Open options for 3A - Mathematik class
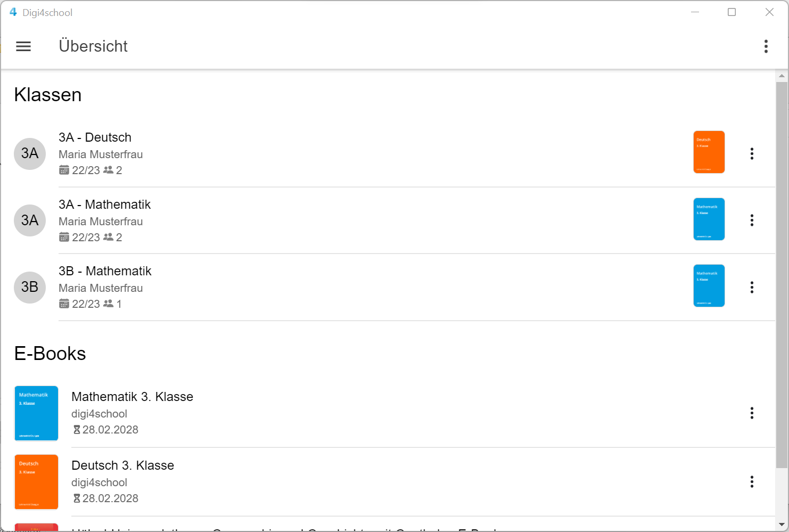 (x=752, y=220)
